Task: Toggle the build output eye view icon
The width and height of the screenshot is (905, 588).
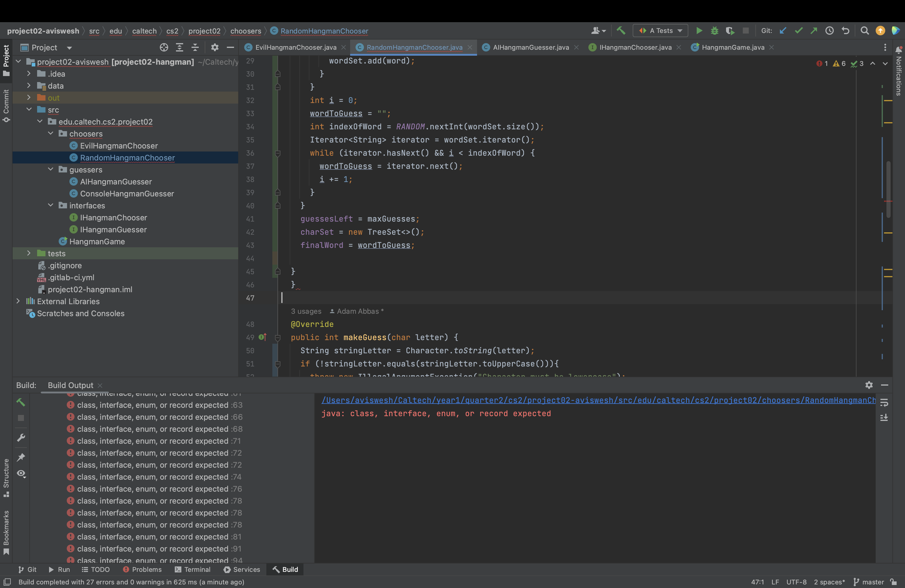Action: coord(21,474)
